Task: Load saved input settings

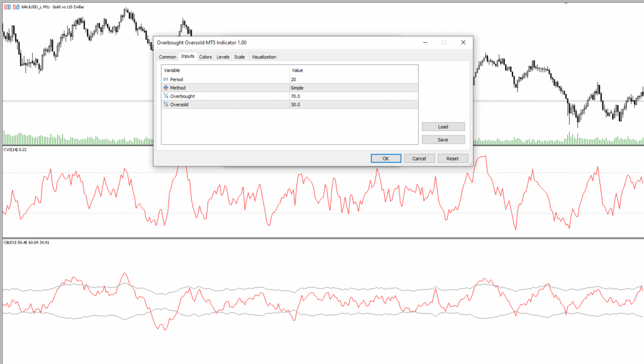Action: 443,127
